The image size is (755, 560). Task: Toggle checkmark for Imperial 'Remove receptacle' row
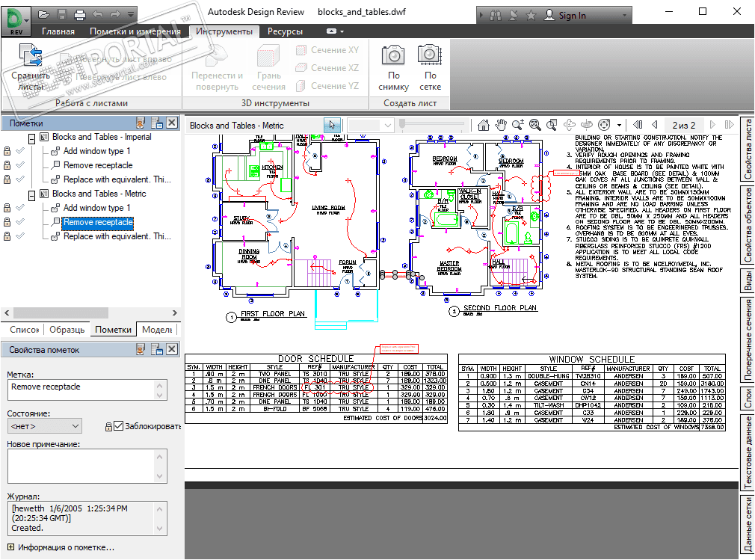click(x=20, y=165)
